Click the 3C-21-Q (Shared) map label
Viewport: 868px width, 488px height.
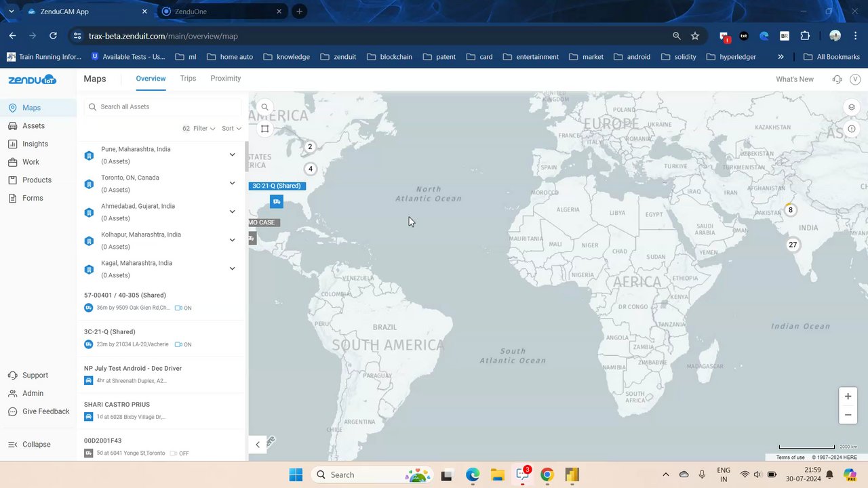pyautogui.click(x=277, y=186)
